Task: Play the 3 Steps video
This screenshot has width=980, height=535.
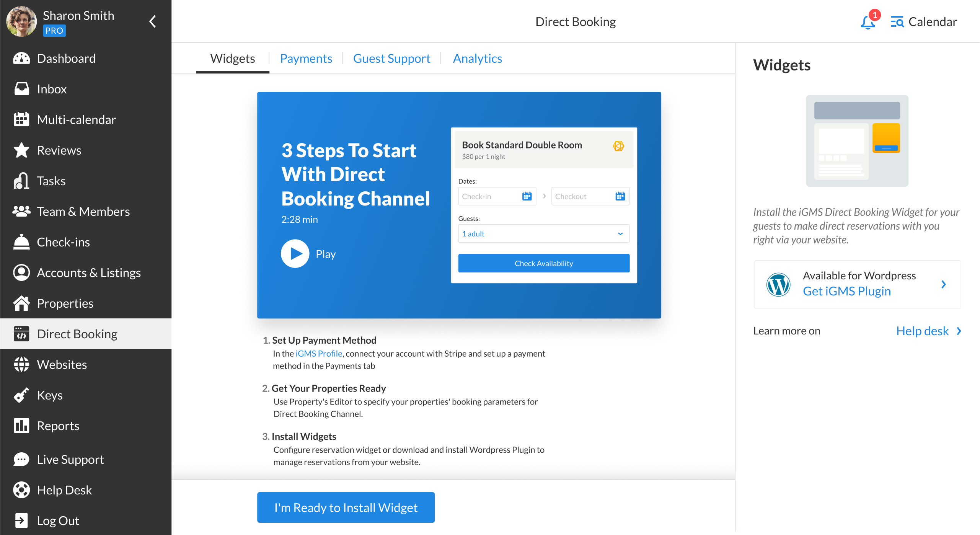Action: point(295,253)
